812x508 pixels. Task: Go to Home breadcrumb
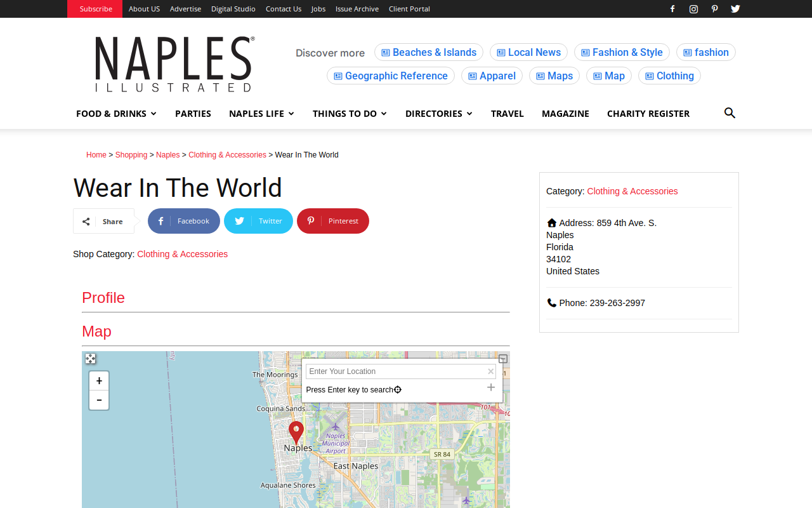click(x=96, y=155)
